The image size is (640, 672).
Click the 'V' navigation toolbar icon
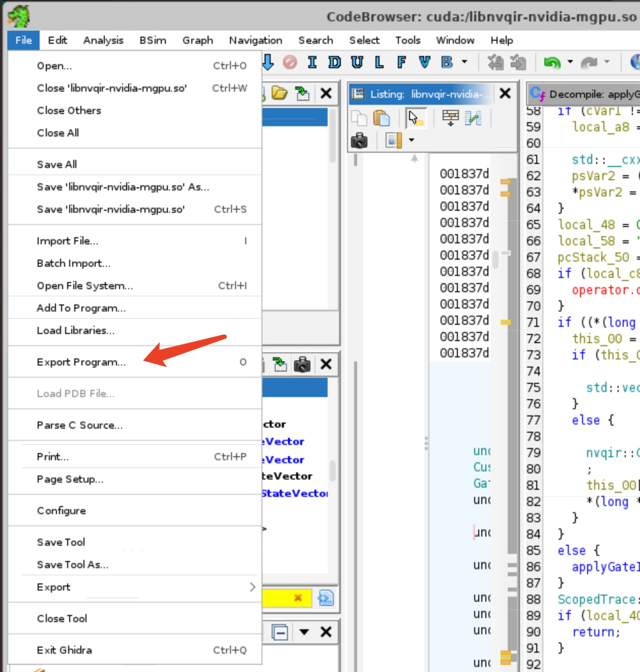[424, 62]
